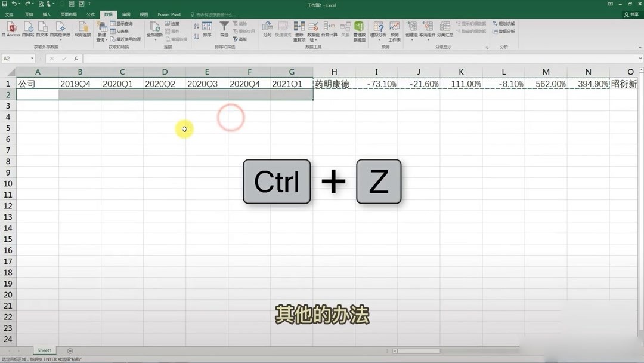Click the Manage Data Model icon
The image size is (644, 363).
pos(359,29)
